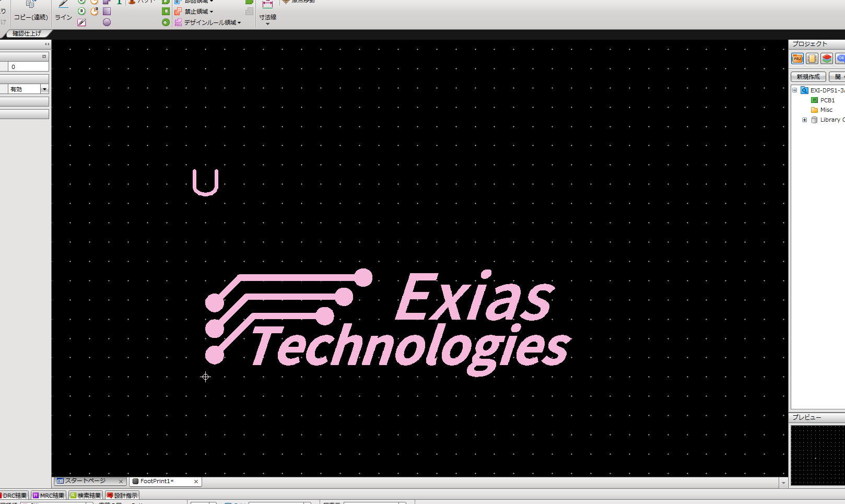Open the layers stack view icon
The image size is (845, 504).
tap(827, 58)
